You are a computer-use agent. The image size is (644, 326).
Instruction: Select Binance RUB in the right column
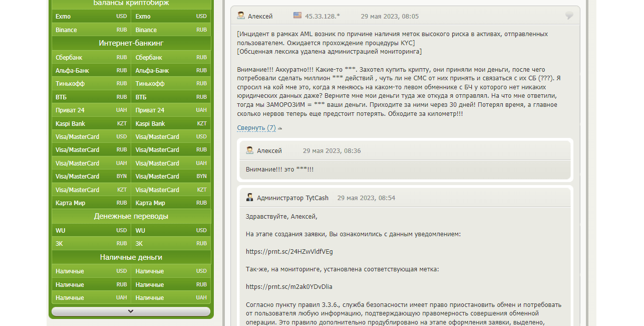171,30
